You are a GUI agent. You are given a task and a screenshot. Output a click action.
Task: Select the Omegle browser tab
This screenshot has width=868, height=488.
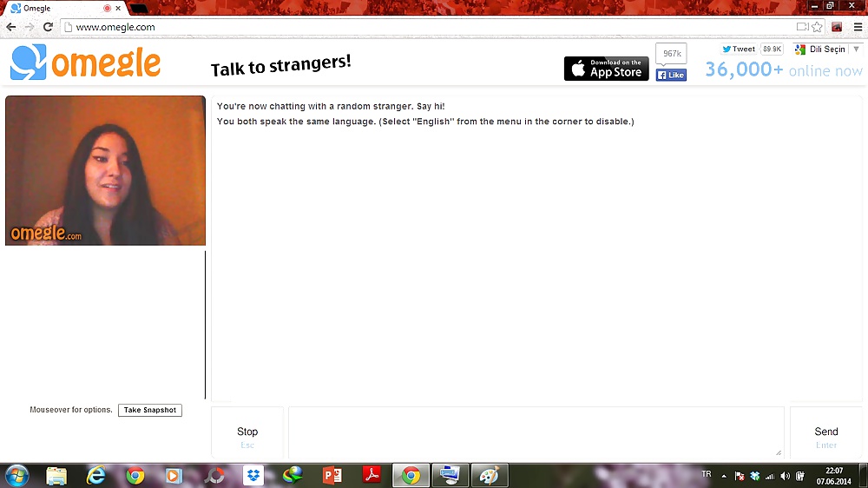(x=65, y=9)
